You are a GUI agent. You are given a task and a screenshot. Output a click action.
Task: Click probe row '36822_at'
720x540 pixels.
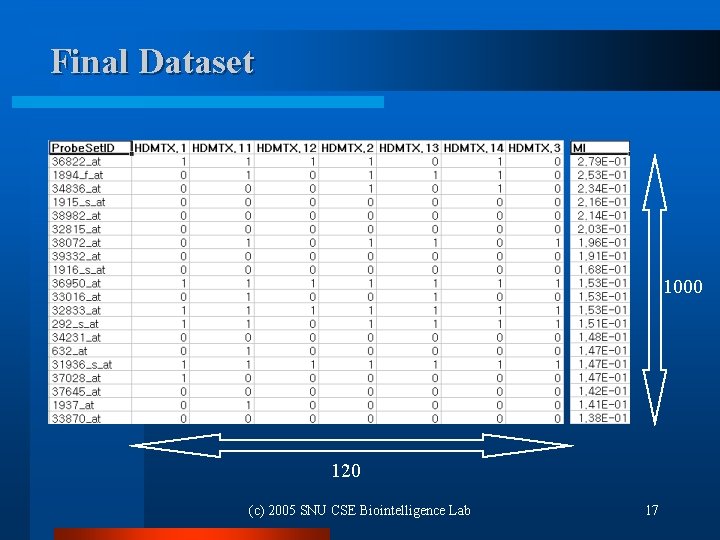click(x=306, y=162)
